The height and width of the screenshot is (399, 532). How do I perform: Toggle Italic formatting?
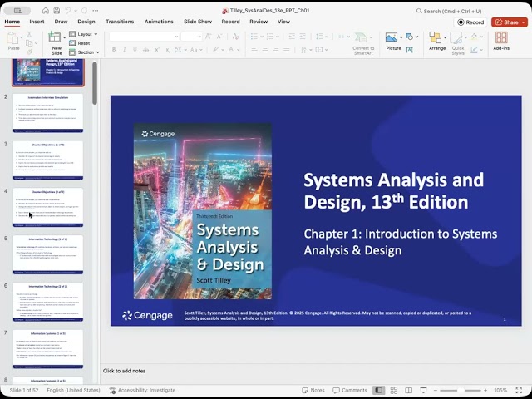click(x=125, y=50)
